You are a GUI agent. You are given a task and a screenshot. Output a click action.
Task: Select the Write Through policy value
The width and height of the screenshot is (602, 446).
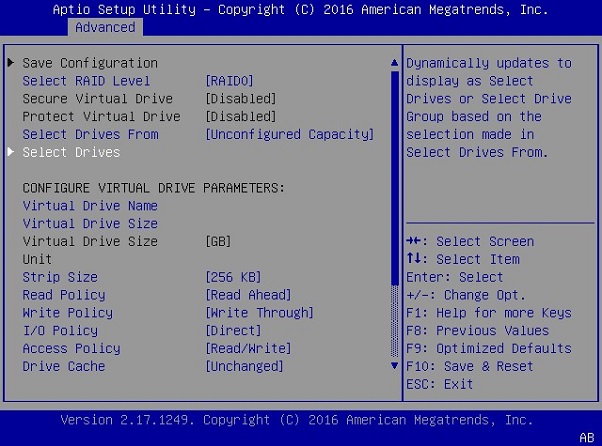pos(259,313)
